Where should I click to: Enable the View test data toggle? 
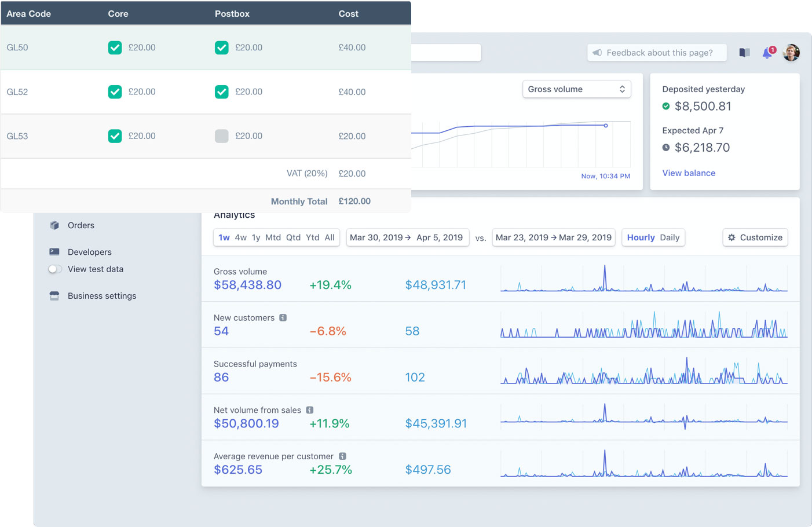[54, 269]
